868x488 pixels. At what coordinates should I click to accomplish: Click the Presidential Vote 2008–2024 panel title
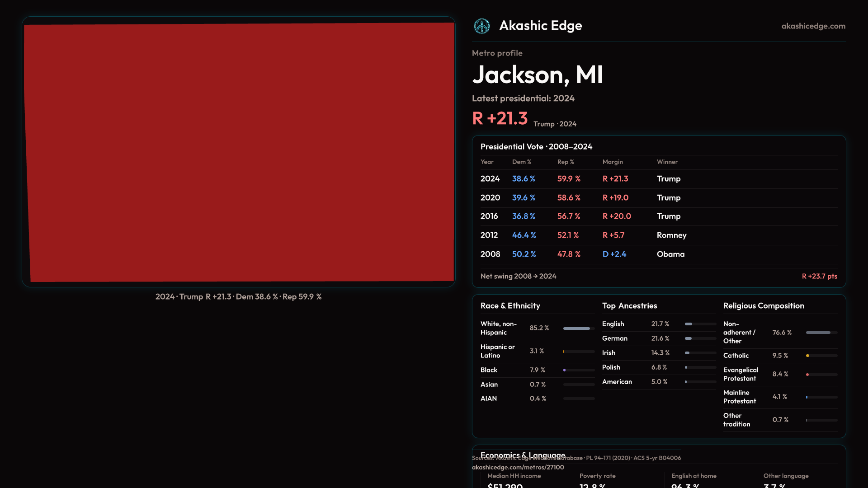(x=536, y=147)
